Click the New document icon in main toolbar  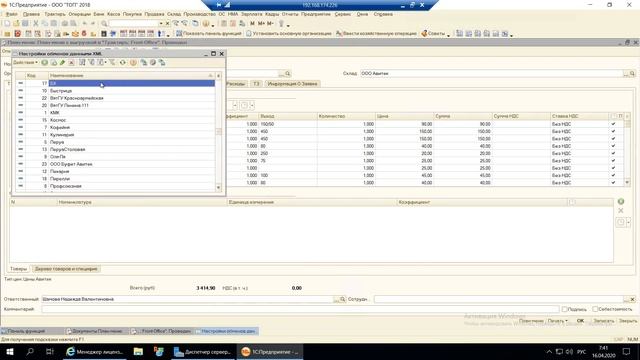point(7,24)
